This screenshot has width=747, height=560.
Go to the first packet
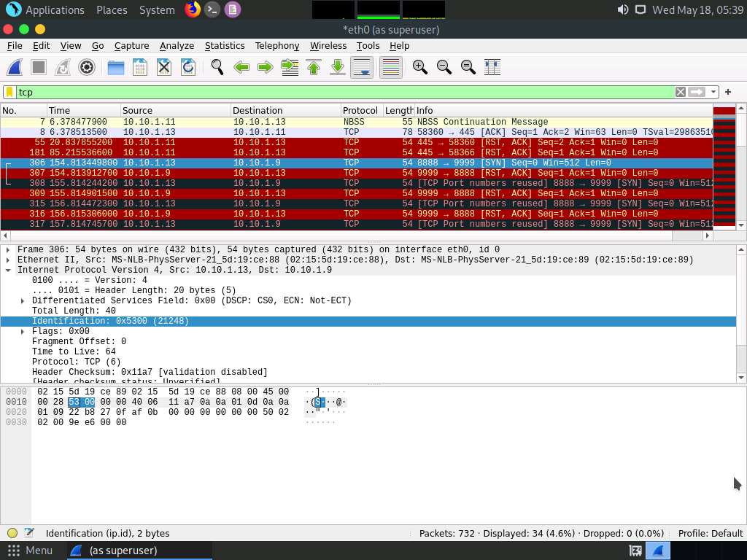click(x=314, y=67)
